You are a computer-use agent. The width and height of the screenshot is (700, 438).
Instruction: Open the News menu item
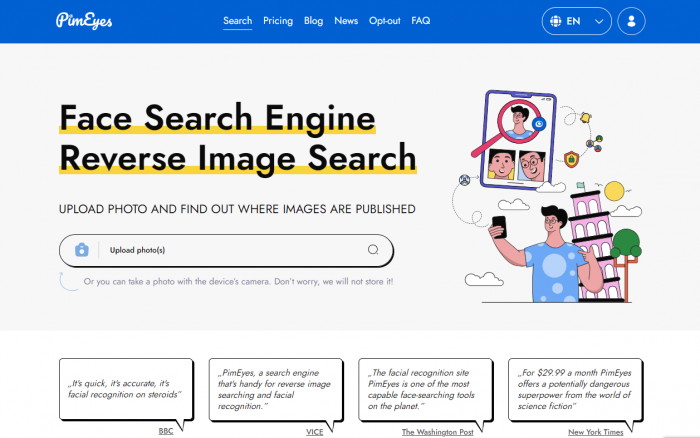click(x=346, y=21)
